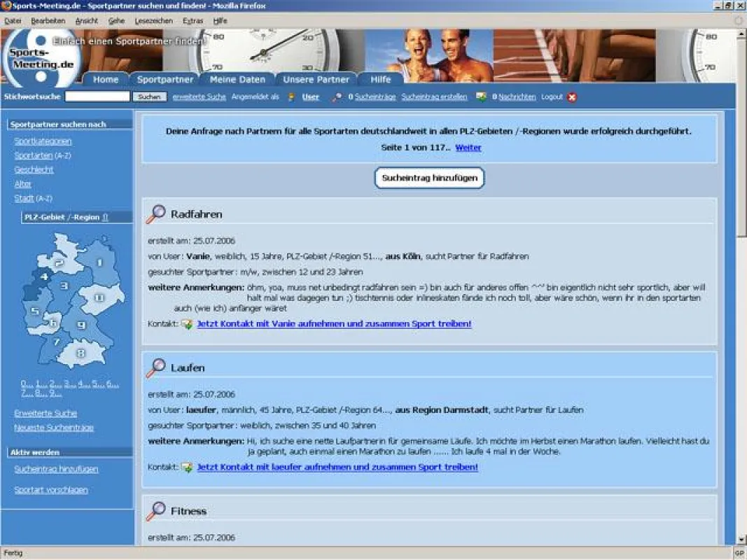Click the magnifier icon before Sucheinträge
The height and width of the screenshot is (560, 747).
337,97
